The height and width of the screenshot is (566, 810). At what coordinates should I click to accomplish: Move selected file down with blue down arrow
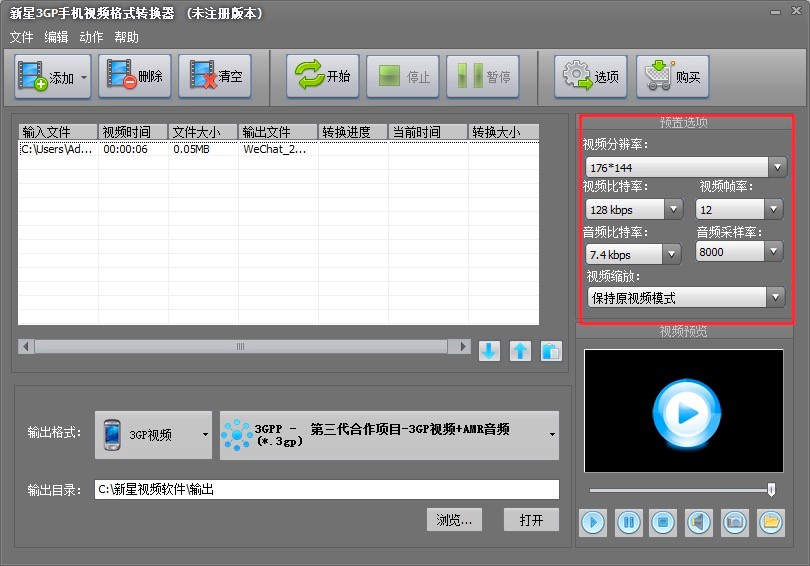point(489,351)
